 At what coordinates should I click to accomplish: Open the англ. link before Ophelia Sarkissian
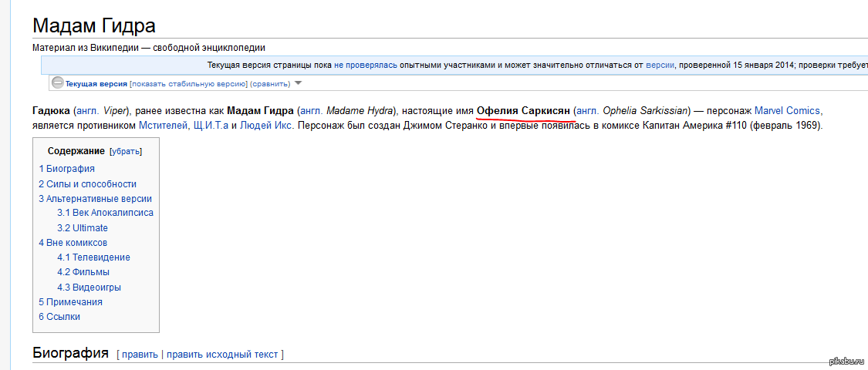(587, 110)
